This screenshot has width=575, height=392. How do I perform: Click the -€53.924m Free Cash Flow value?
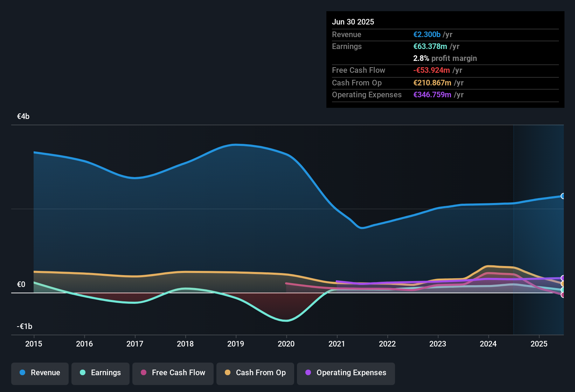[x=431, y=70]
